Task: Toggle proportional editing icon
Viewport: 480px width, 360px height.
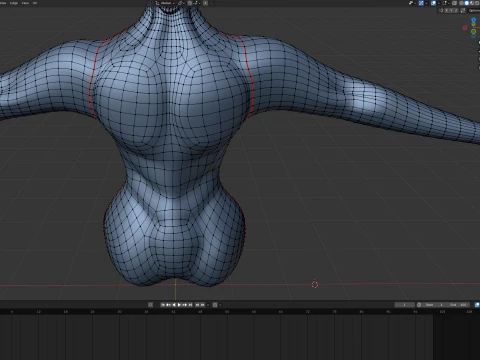Action: click(206, 3)
